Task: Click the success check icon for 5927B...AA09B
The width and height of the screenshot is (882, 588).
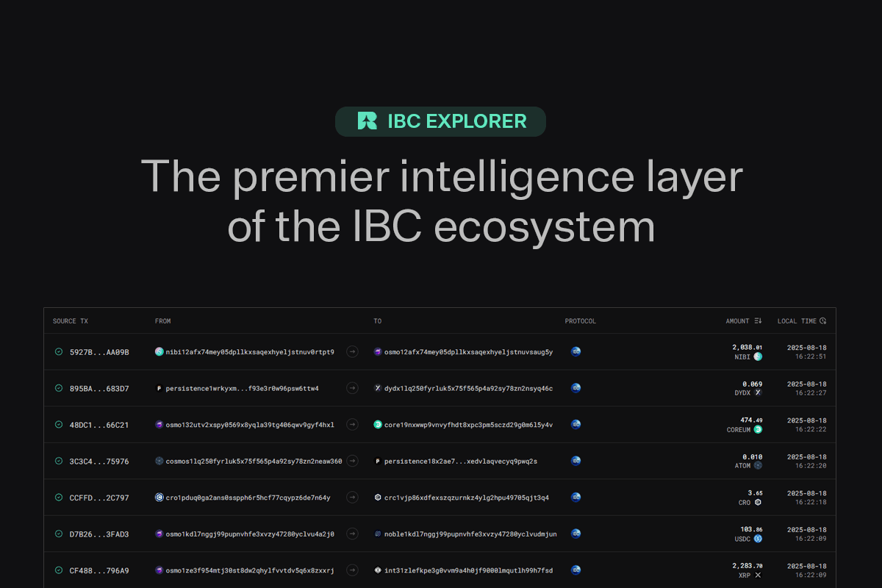Action: pyautogui.click(x=59, y=352)
